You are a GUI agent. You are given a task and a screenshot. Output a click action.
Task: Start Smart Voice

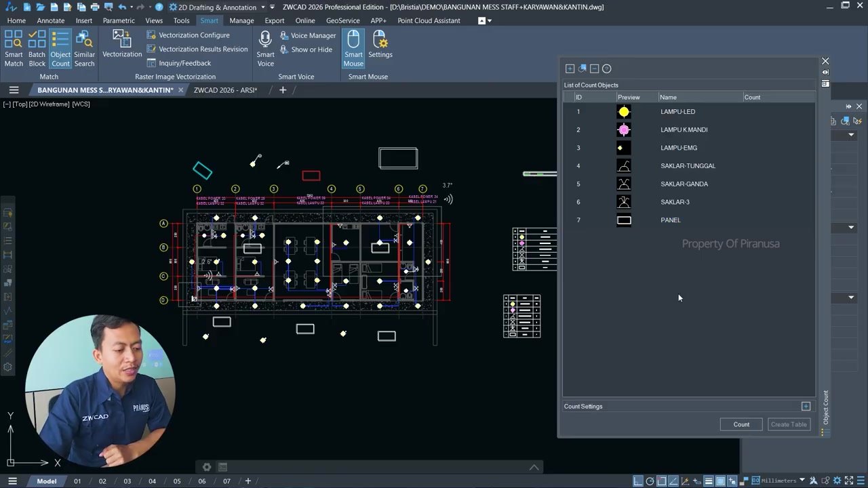pyautogui.click(x=266, y=49)
